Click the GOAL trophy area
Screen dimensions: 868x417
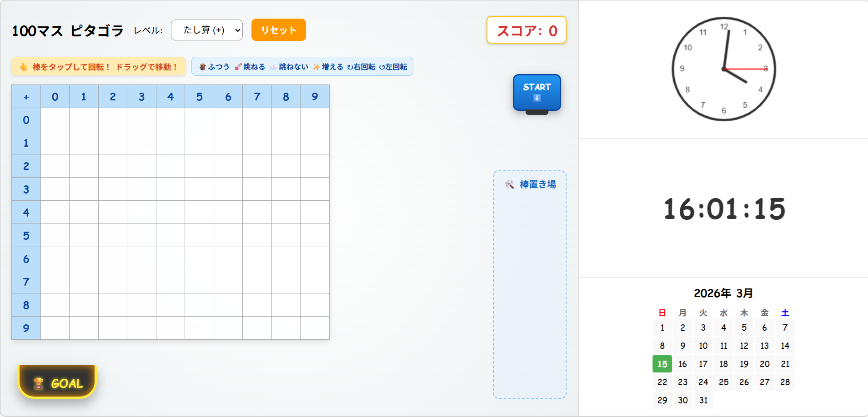tap(56, 382)
